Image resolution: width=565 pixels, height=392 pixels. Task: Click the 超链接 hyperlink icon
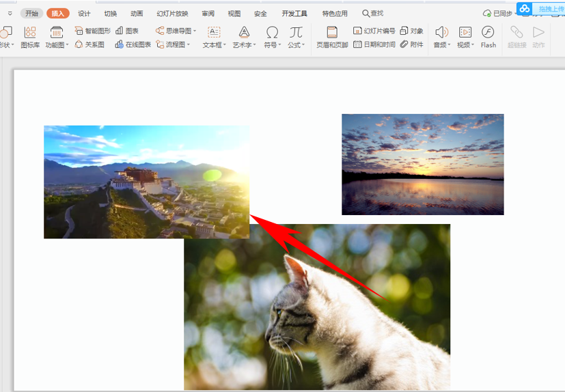(516, 32)
